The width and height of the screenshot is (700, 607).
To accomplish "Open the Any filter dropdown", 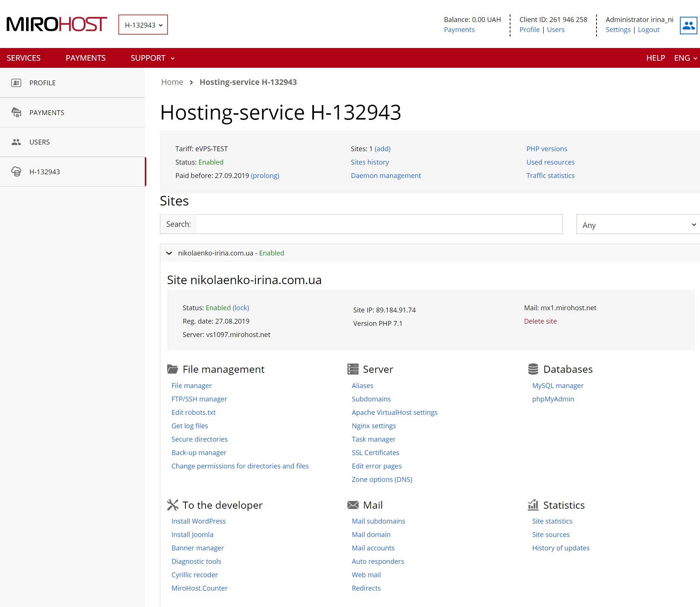I will tap(638, 225).
